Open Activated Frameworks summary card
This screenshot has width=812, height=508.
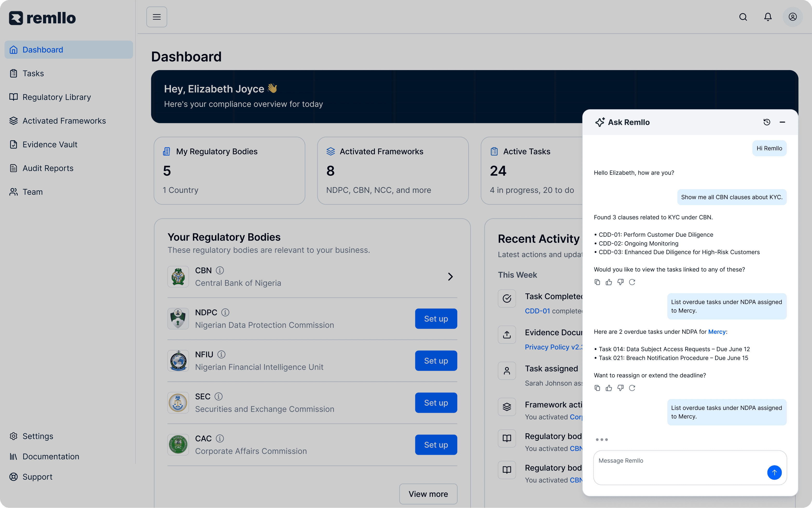[393, 171]
